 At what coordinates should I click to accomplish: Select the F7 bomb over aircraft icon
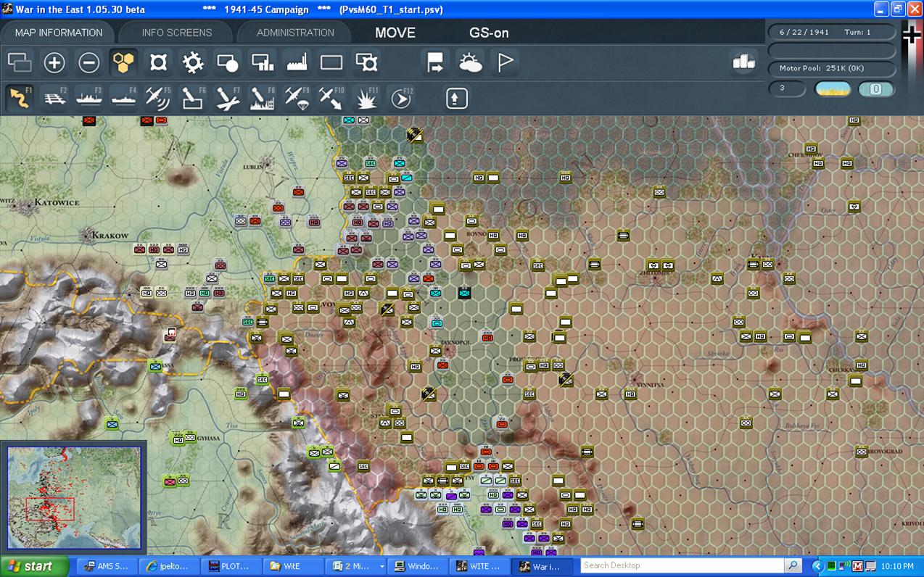pos(228,98)
